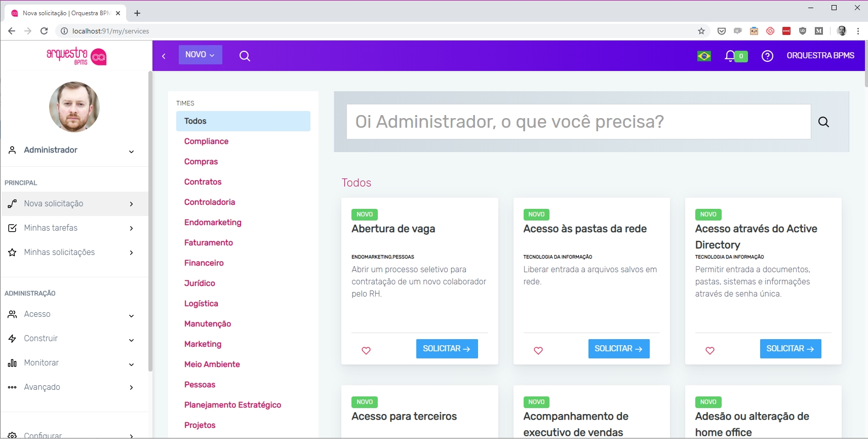Favorite the Abertura de vaga card
Viewport: 868px width, 439px height.
[x=366, y=350]
